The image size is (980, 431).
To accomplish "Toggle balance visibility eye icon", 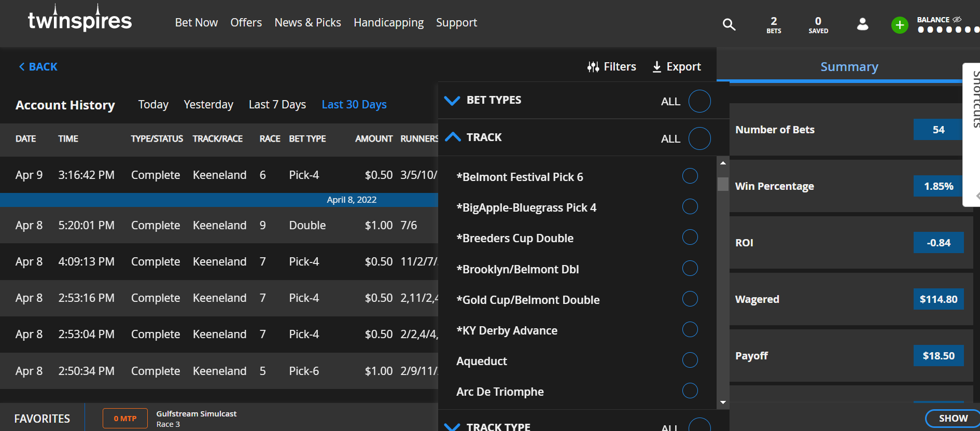I will [x=957, y=20].
